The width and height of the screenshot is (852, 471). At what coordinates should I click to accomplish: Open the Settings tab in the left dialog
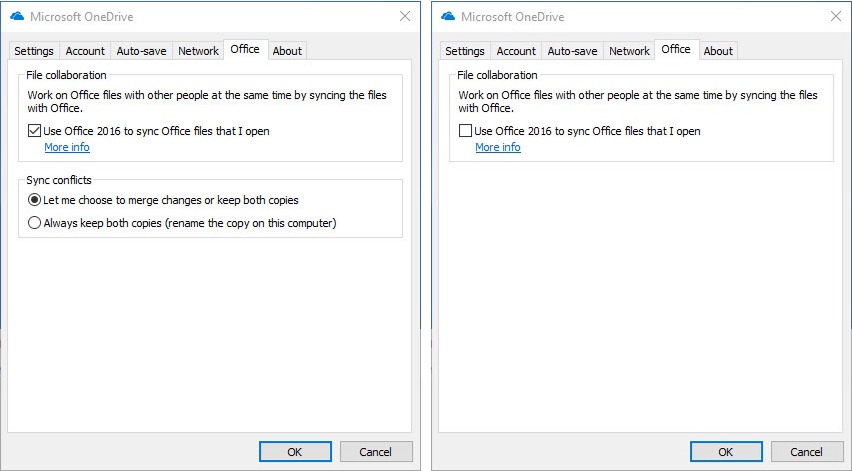coord(34,51)
